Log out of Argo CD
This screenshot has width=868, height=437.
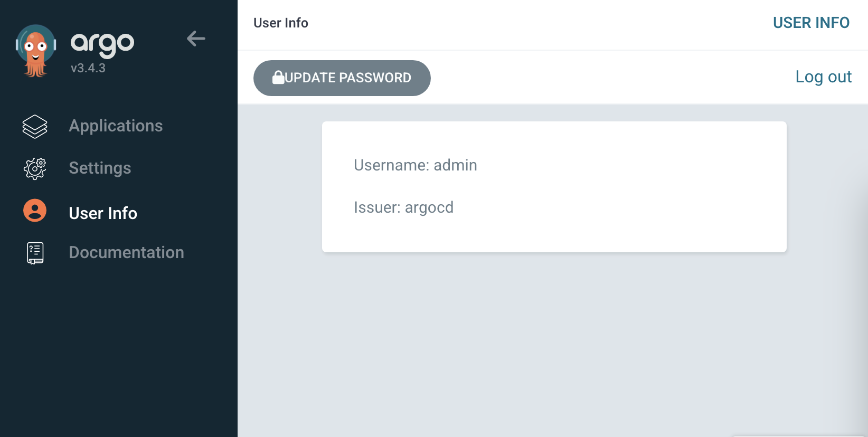pyautogui.click(x=823, y=77)
